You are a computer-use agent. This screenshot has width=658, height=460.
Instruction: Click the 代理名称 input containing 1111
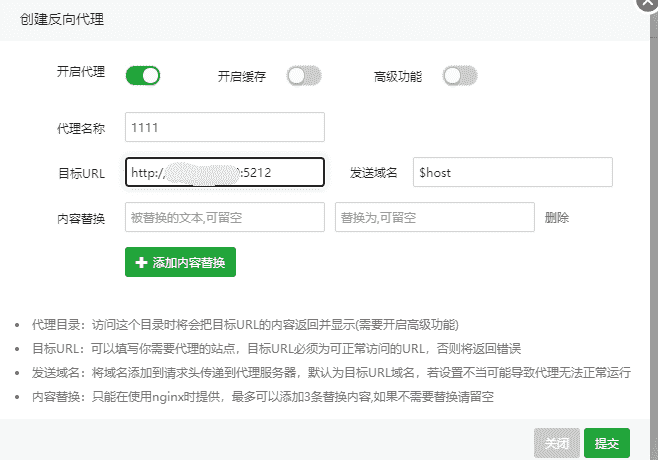click(225, 127)
